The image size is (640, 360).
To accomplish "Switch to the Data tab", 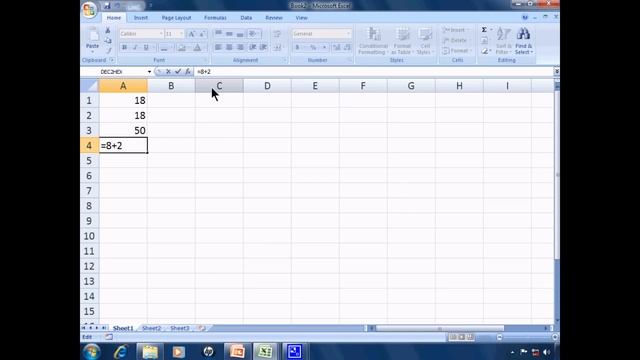I will pyautogui.click(x=246, y=18).
